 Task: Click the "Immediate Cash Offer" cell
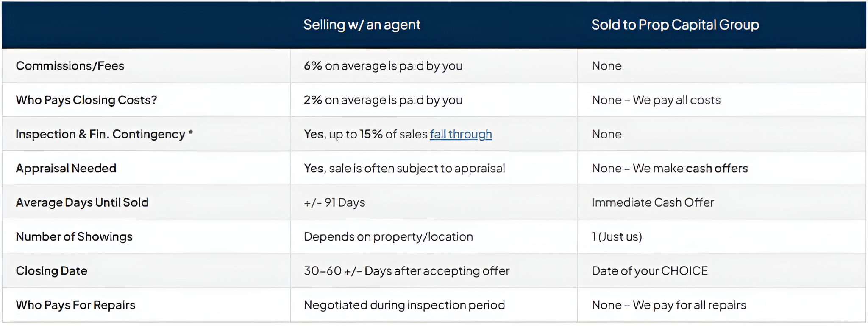point(653,202)
